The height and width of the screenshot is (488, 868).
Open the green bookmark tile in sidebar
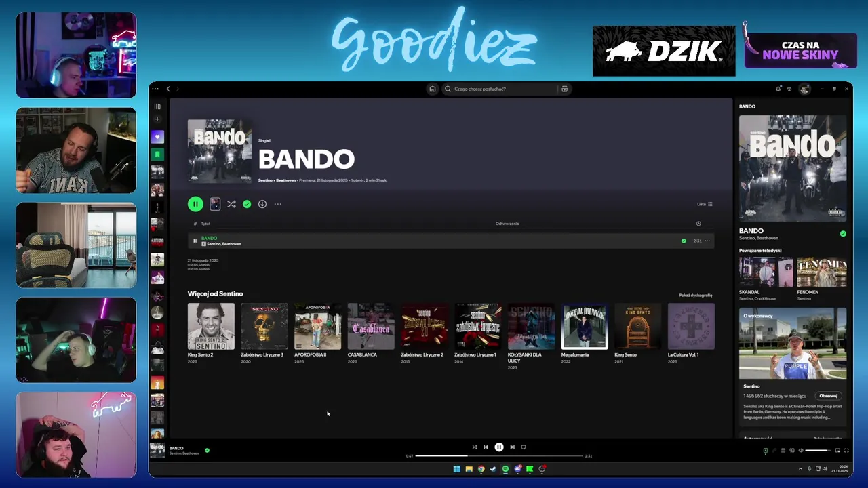(157, 155)
